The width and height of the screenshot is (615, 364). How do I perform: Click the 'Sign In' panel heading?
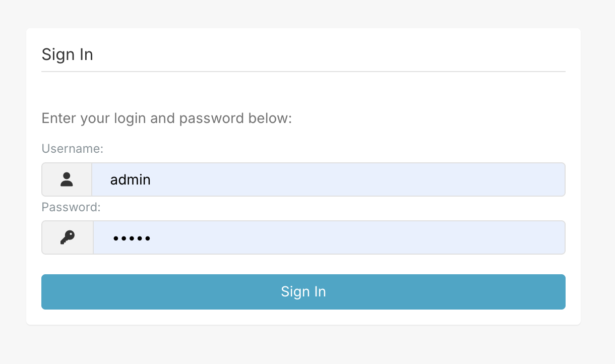pos(67,54)
